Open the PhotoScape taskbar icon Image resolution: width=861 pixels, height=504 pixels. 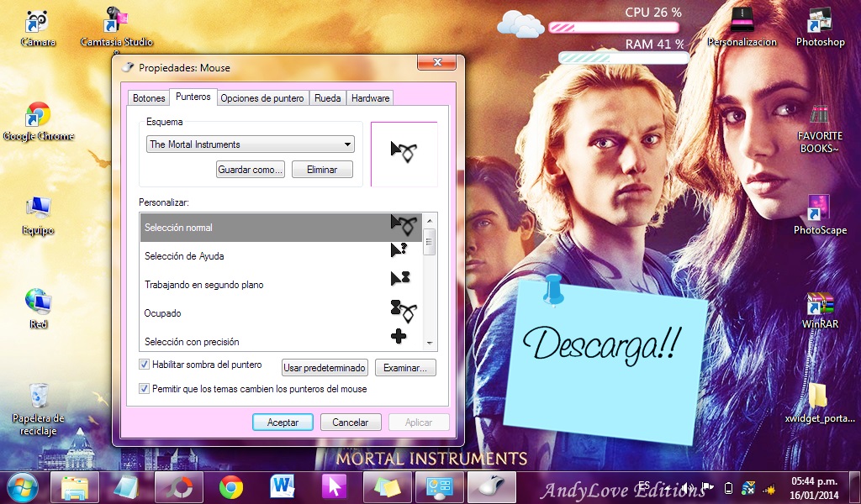coord(179,487)
